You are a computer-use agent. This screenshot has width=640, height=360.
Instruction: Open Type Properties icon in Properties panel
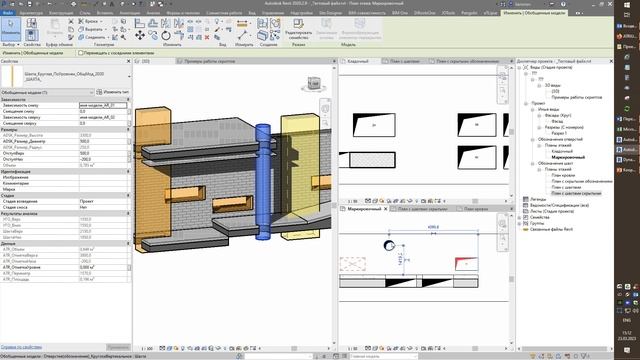click(31, 23)
